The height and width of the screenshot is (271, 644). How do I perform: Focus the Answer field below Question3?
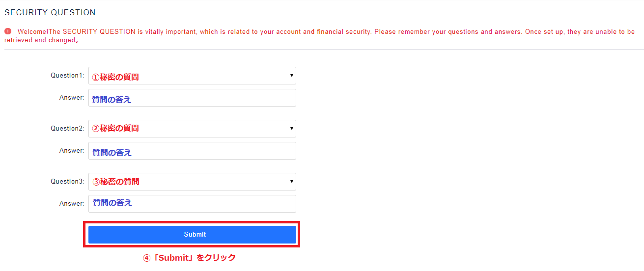[192, 204]
